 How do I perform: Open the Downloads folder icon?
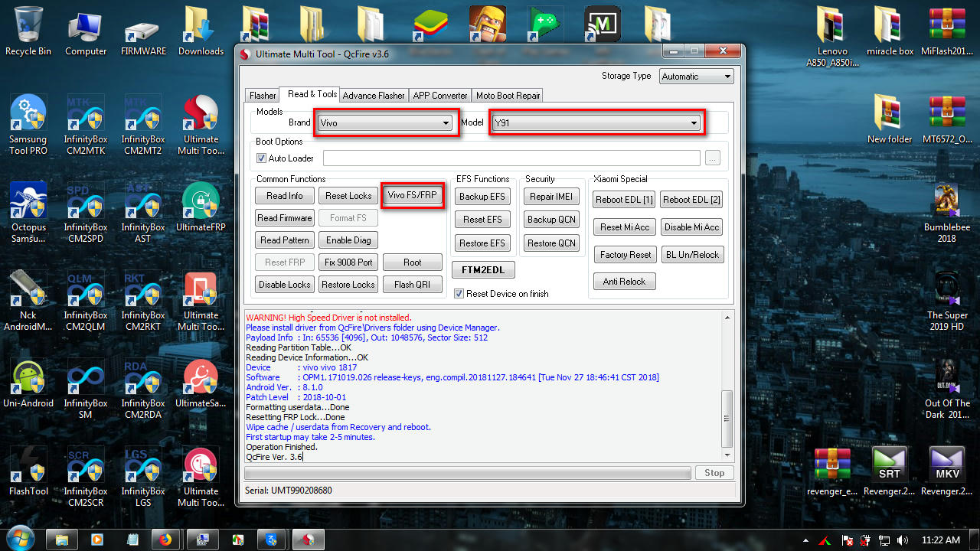tap(201, 31)
